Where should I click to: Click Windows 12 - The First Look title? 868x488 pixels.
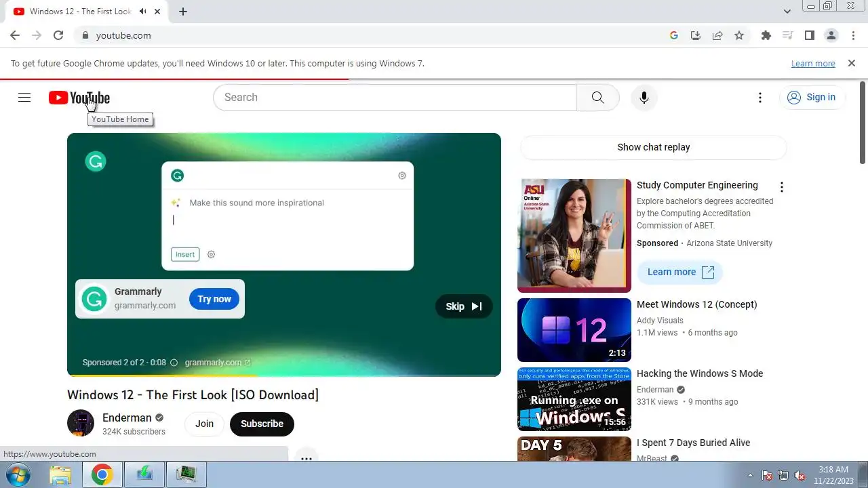(x=193, y=395)
